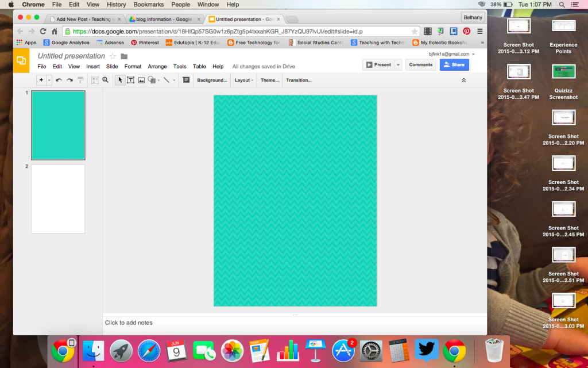Open the Theme... panel
Screen dimensions: 588x368
pos(270,80)
